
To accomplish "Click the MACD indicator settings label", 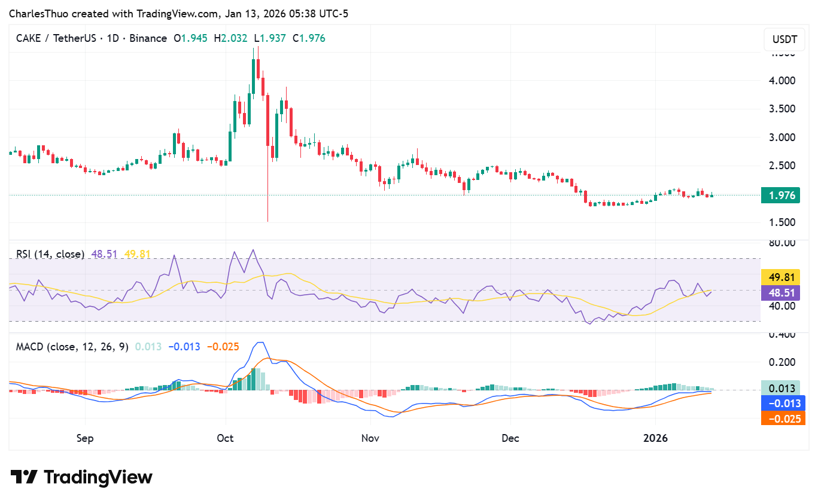I will [x=71, y=347].
